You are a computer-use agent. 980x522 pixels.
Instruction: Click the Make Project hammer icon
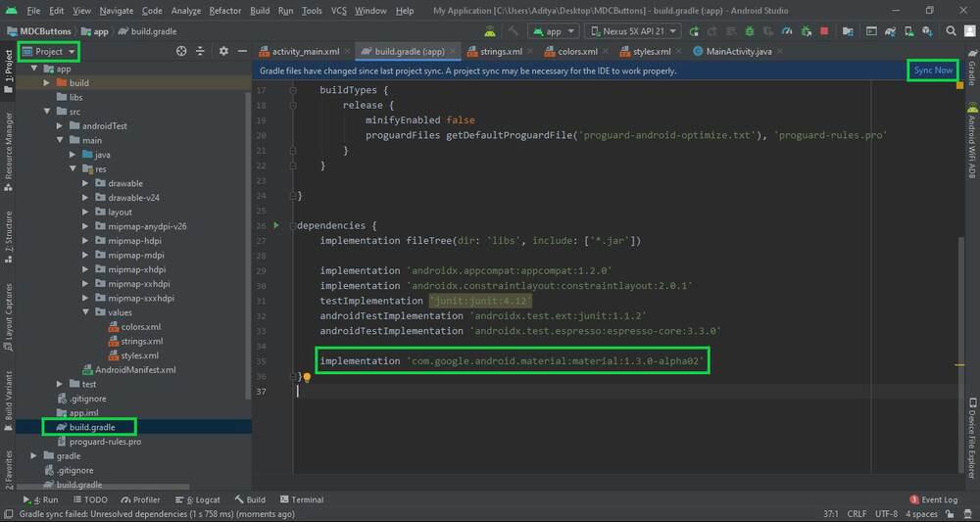click(514, 31)
